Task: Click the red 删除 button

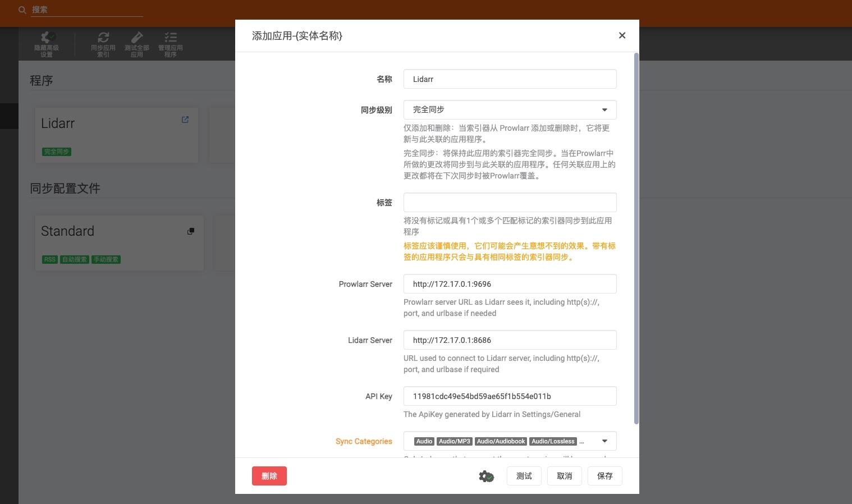Action: [x=269, y=475]
